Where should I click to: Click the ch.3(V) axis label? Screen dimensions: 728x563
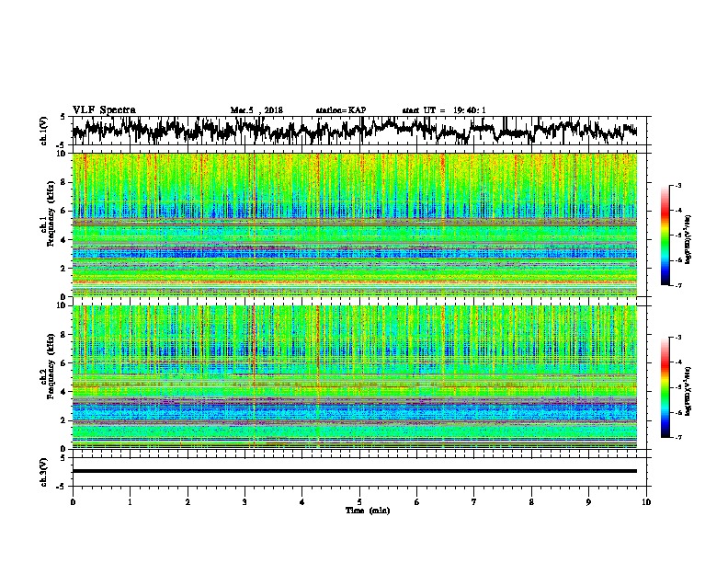[43, 473]
